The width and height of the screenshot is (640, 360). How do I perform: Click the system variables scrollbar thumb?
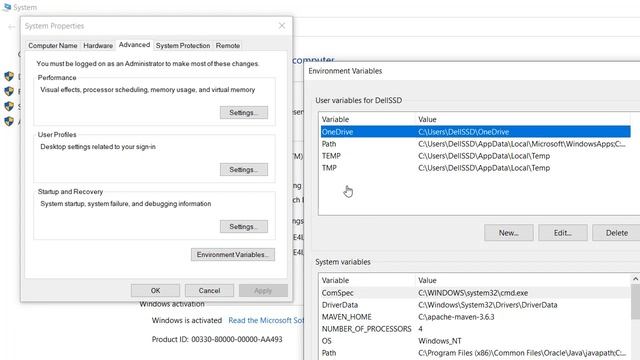pyautogui.click(x=636, y=302)
